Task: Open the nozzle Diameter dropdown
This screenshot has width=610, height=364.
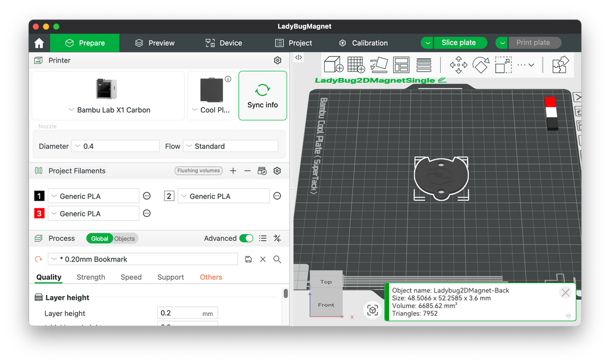Action: tap(116, 146)
